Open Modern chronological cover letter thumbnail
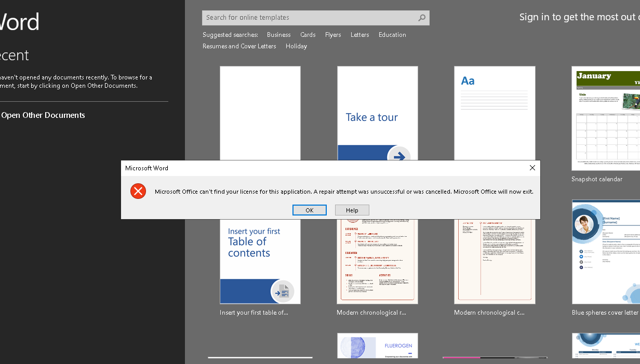This screenshot has width=640, height=364. 495,262
